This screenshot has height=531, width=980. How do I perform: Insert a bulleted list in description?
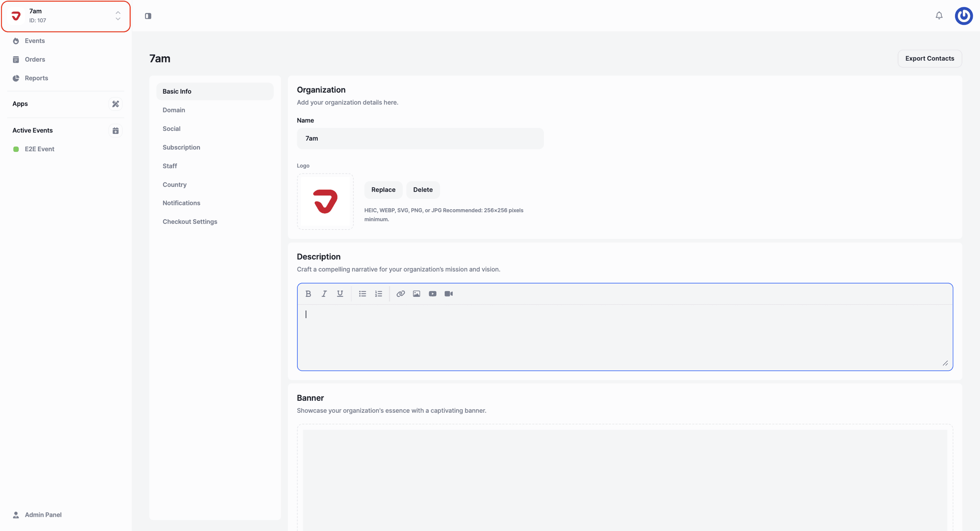click(x=363, y=294)
